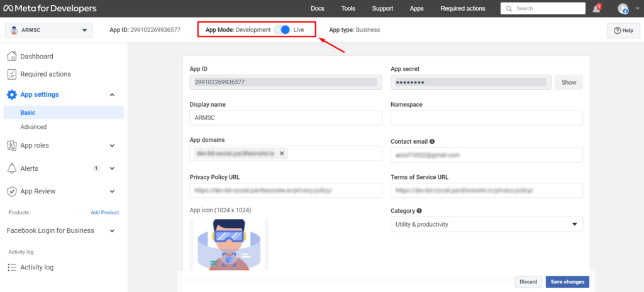Click the Add Product link
Viewport: 644px width, 292px height.
coord(105,212)
